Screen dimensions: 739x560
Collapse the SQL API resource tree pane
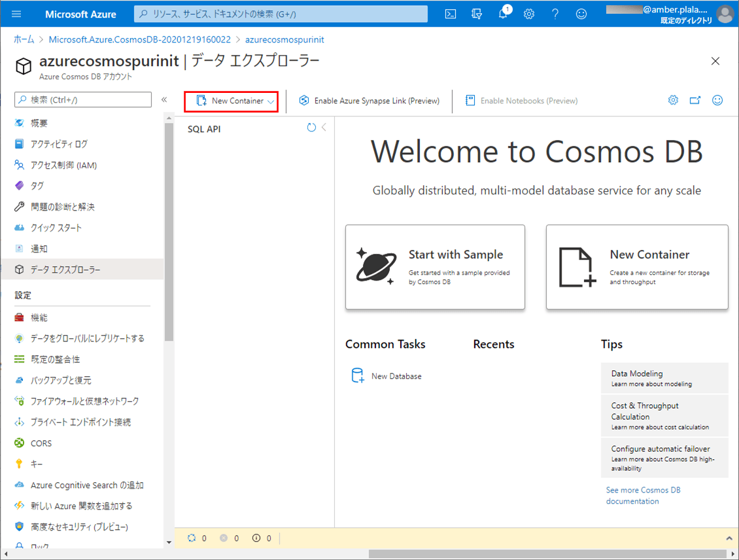pos(324,128)
